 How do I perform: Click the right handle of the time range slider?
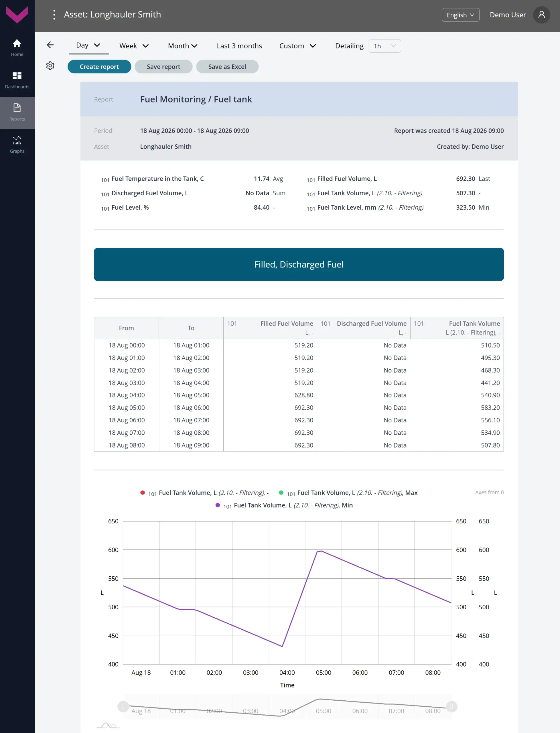(x=452, y=706)
